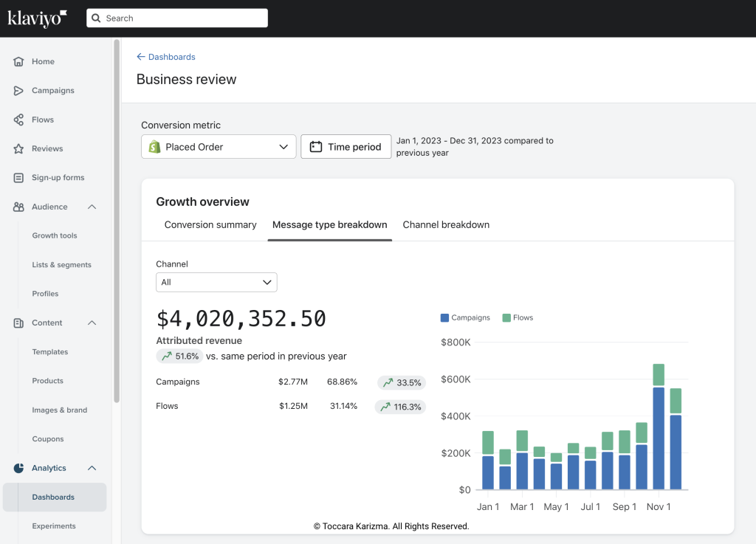Screen dimensions: 756x544
Task: Switch to the Channel breakdown tab
Action: point(446,225)
